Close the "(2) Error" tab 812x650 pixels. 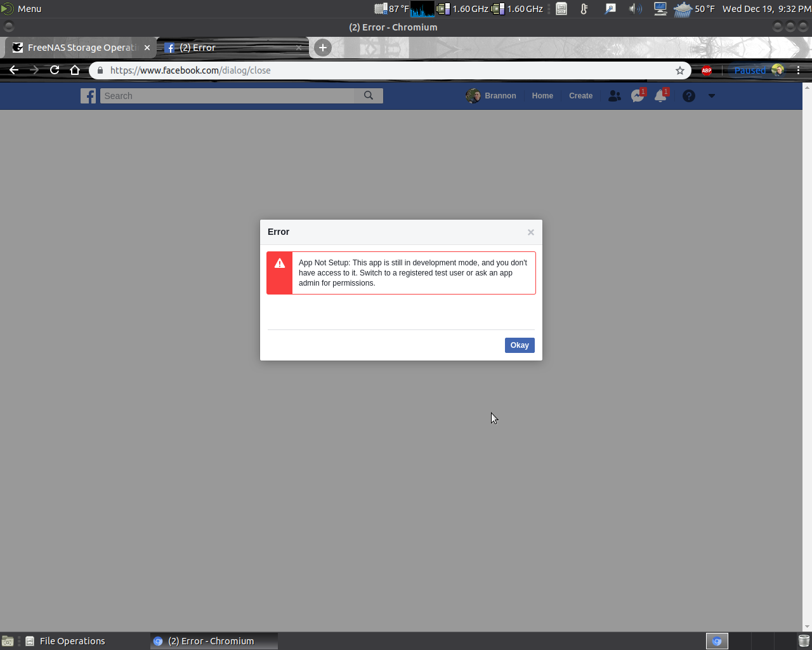pyautogui.click(x=299, y=48)
